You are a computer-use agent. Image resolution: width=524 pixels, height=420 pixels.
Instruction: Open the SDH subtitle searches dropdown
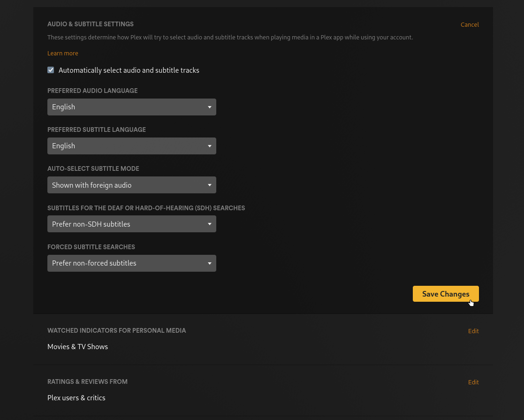click(131, 224)
